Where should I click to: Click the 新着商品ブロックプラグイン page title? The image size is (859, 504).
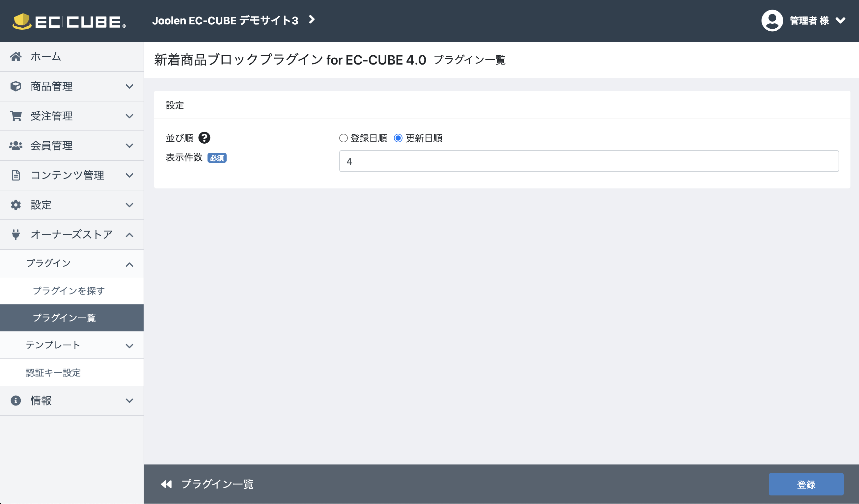point(290,60)
